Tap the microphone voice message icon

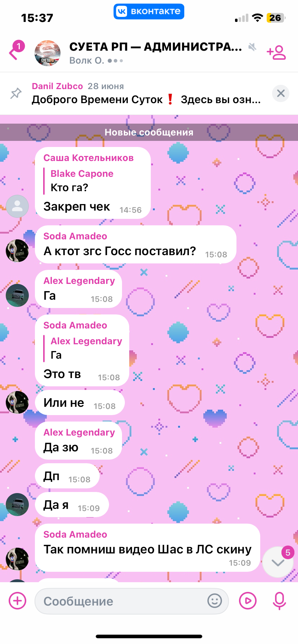point(279,601)
